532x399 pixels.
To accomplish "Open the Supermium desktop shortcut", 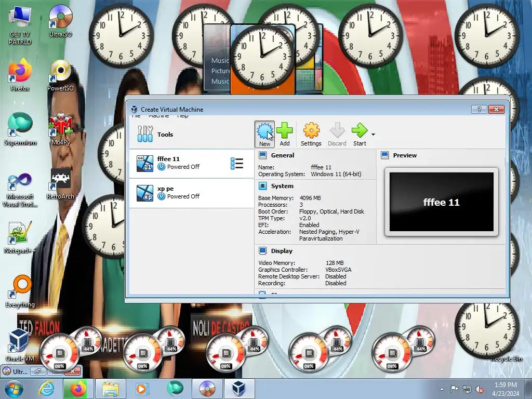I will click(20, 129).
